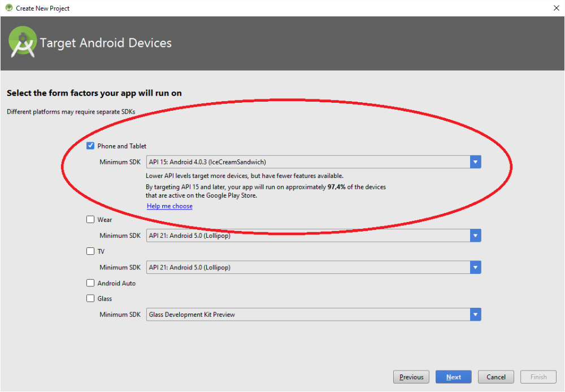The height and width of the screenshot is (392, 565).
Task: Click the Android Auto label
Action: pyautogui.click(x=116, y=283)
